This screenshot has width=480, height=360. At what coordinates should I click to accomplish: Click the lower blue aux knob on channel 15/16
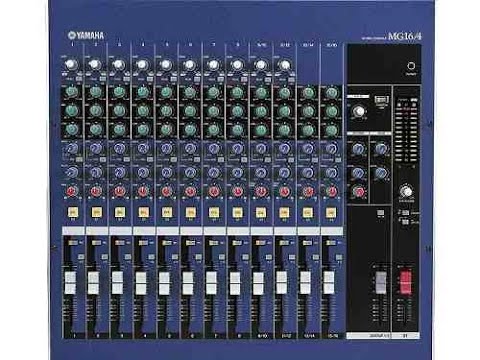332,172
